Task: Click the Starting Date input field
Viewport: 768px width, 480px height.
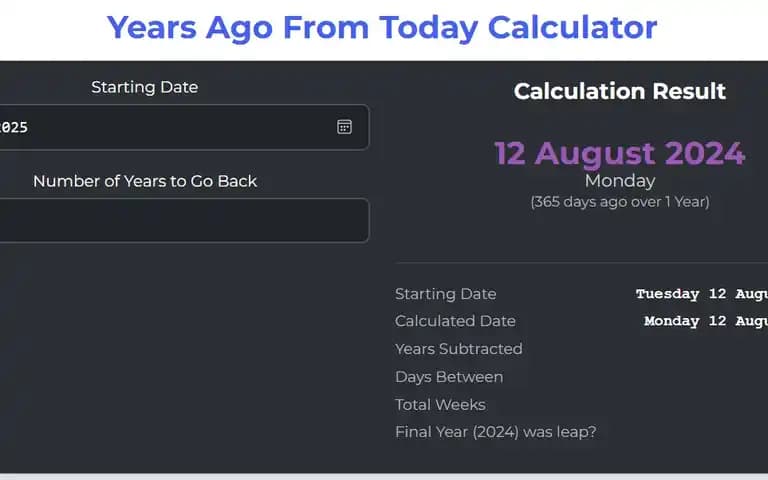Action: coord(184,127)
